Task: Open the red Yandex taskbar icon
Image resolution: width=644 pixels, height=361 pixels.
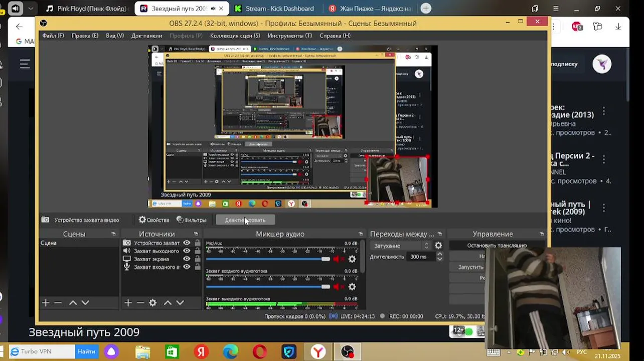Action: tap(201, 352)
